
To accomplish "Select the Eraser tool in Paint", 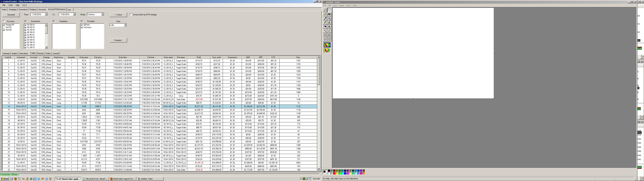I will pyautogui.click(x=325, y=14).
